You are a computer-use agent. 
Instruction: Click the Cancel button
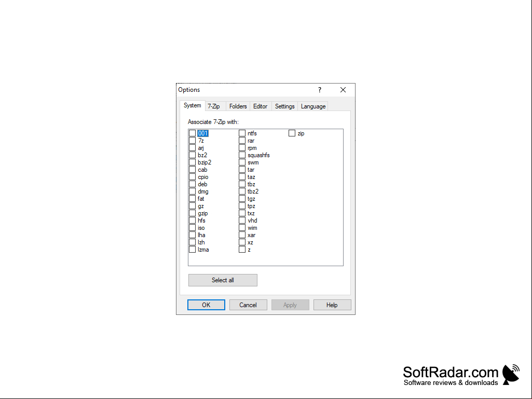point(248,305)
